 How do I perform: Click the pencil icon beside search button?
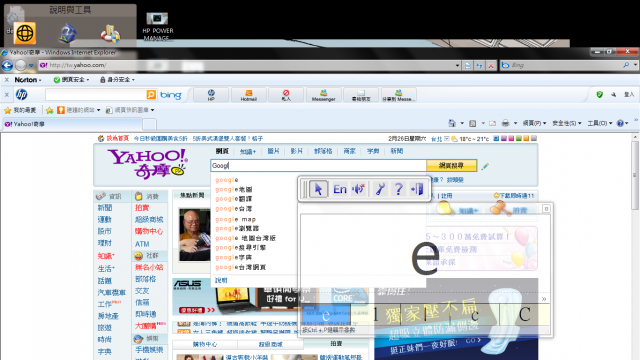tap(485, 166)
